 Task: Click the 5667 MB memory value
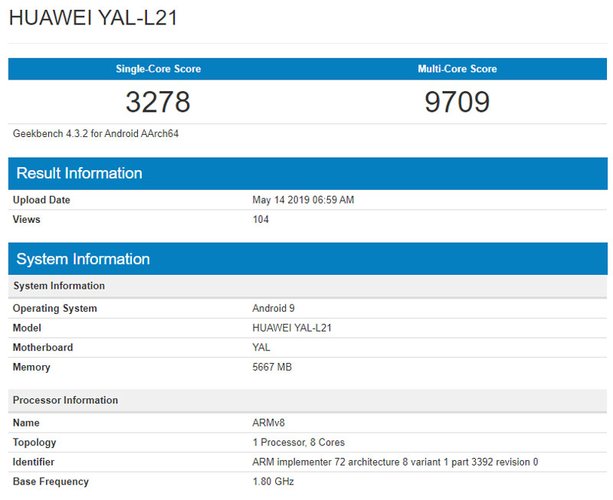pos(272,367)
